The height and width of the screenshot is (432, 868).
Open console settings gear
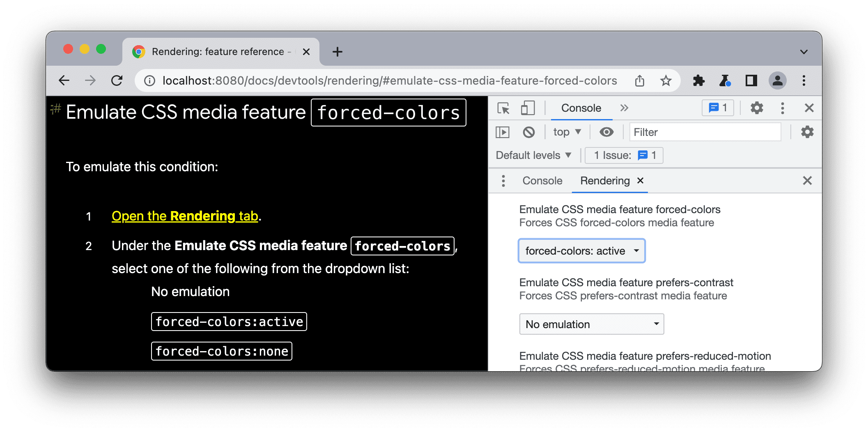(x=807, y=132)
